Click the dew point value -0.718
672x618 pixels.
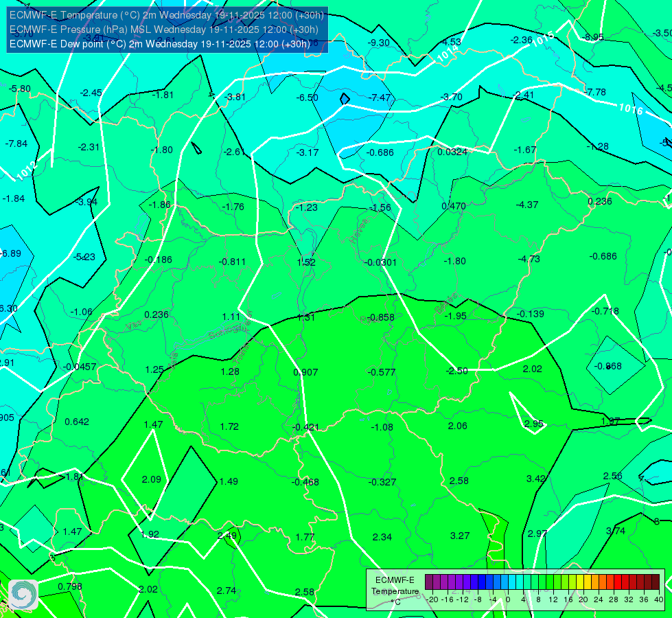tap(605, 311)
